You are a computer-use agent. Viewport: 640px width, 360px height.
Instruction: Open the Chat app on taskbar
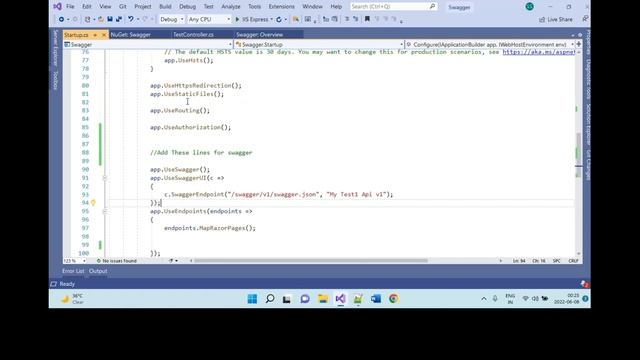(x=305, y=299)
